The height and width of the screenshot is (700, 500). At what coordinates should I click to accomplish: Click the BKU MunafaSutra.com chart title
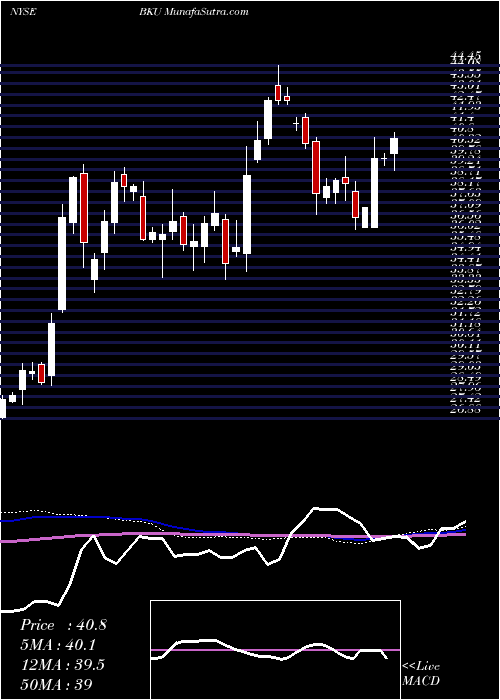[x=196, y=12]
